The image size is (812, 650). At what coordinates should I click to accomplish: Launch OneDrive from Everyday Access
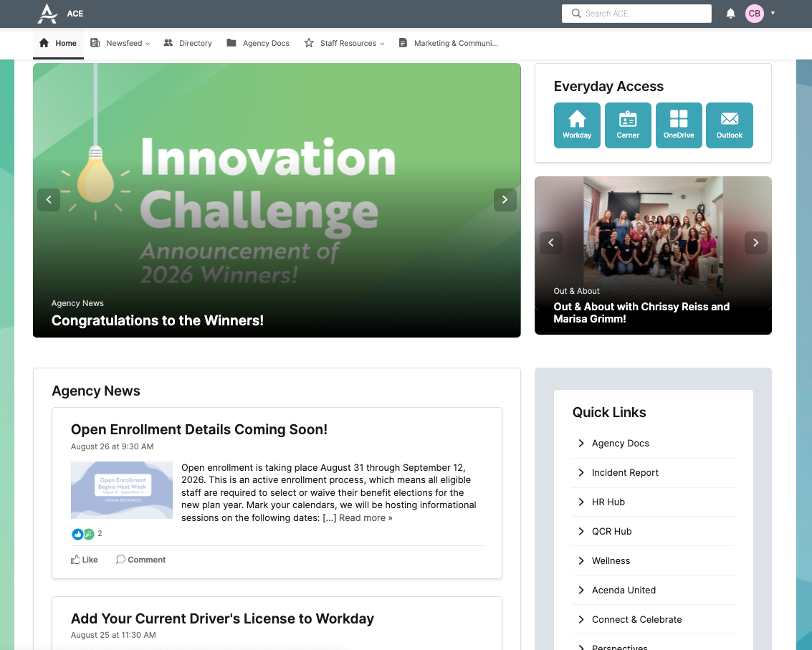pos(679,125)
